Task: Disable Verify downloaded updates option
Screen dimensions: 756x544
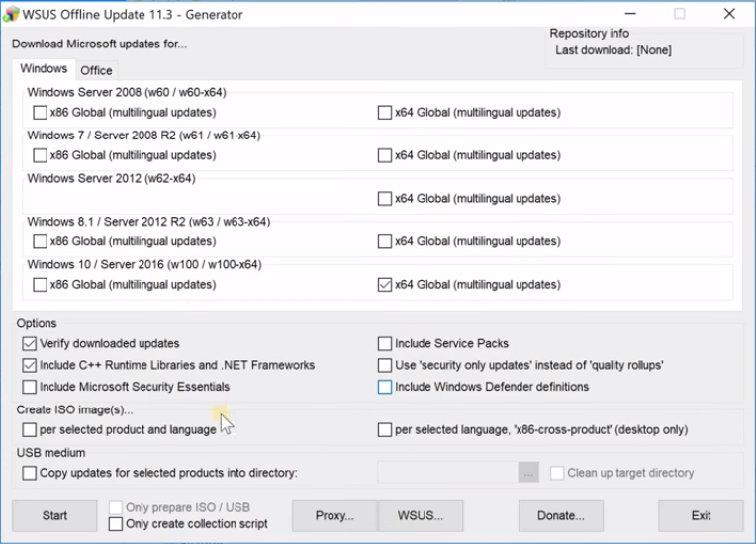Action: (x=29, y=343)
